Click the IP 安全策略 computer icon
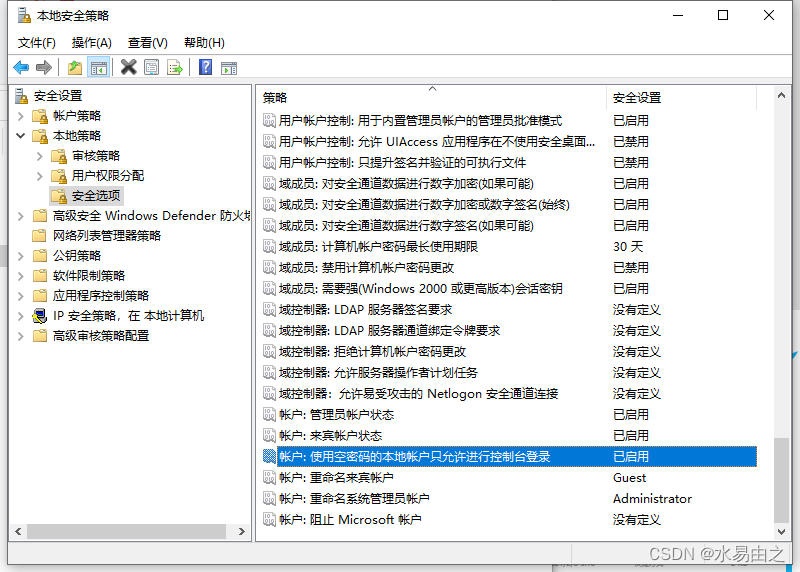Viewport: 800px width, 572px height. coord(39,316)
